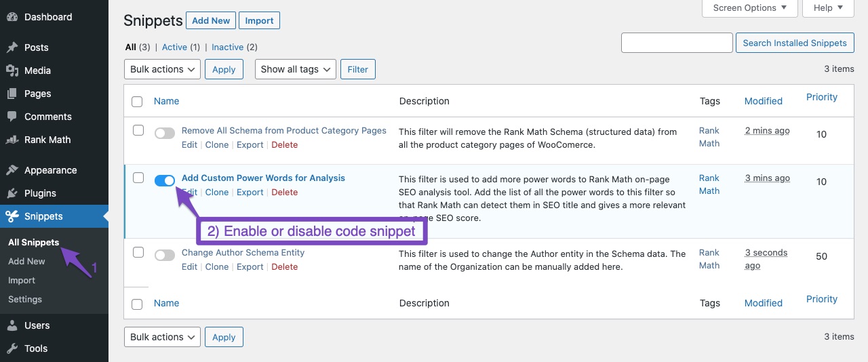Click the Rank Math chart icon
The height and width of the screenshot is (362, 868).
[12, 140]
